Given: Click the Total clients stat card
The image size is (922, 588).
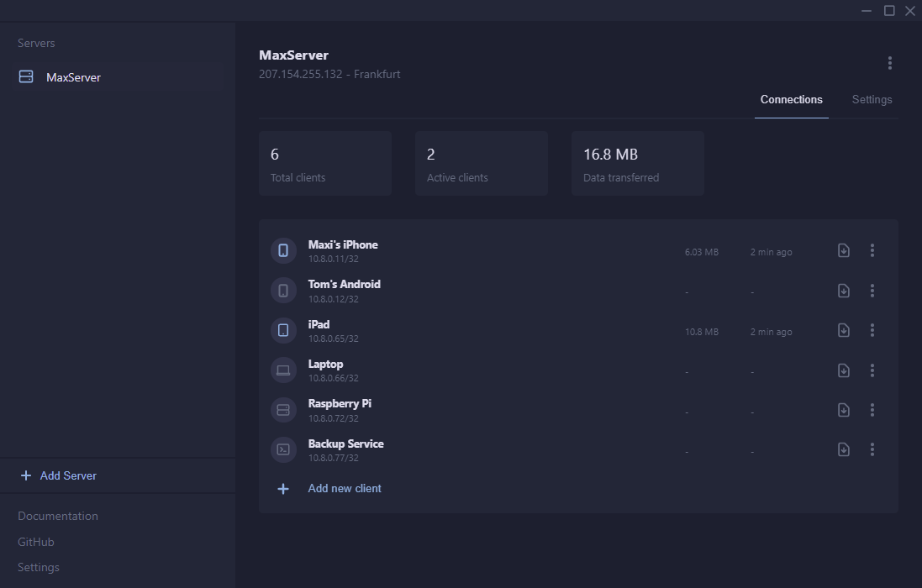Looking at the screenshot, I should click(x=325, y=163).
